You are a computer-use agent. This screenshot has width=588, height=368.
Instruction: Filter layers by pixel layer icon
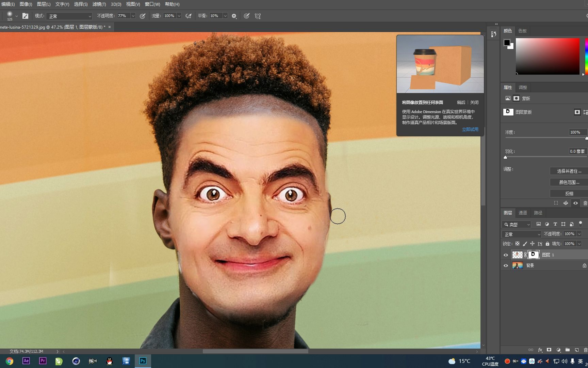[538, 224]
